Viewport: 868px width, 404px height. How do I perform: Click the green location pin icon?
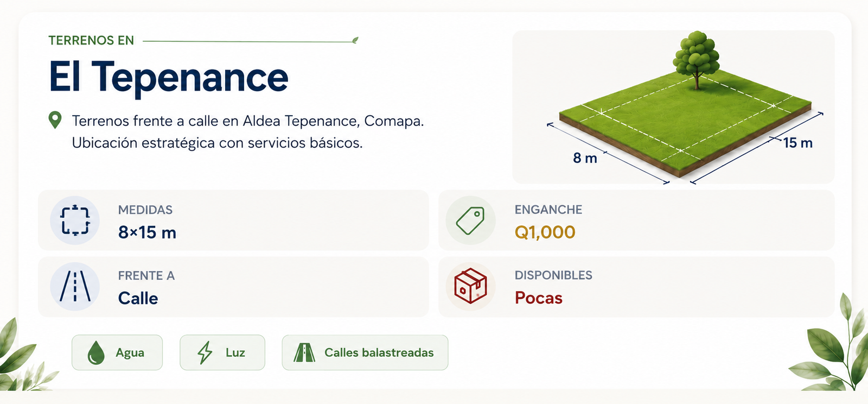(x=55, y=120)
